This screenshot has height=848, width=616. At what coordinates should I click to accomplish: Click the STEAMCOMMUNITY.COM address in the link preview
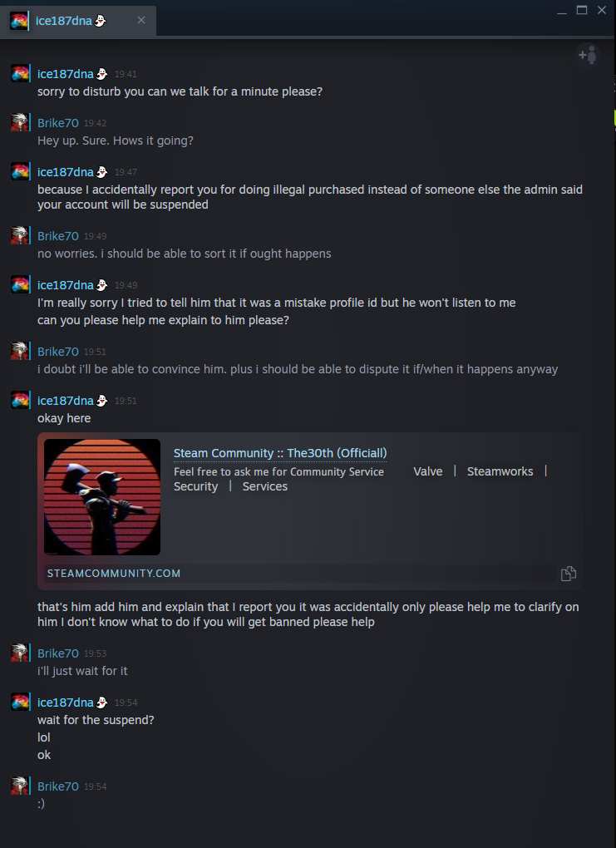[114, 573]
